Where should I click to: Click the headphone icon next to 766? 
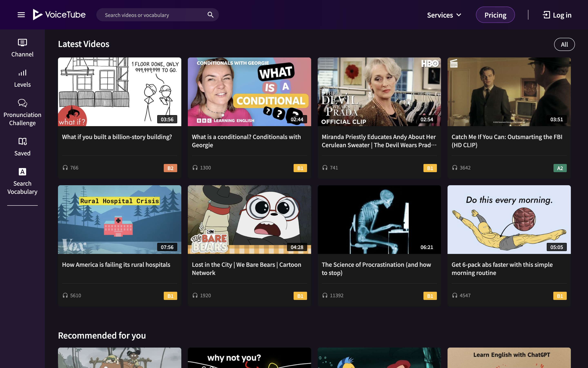pos(65,168)
